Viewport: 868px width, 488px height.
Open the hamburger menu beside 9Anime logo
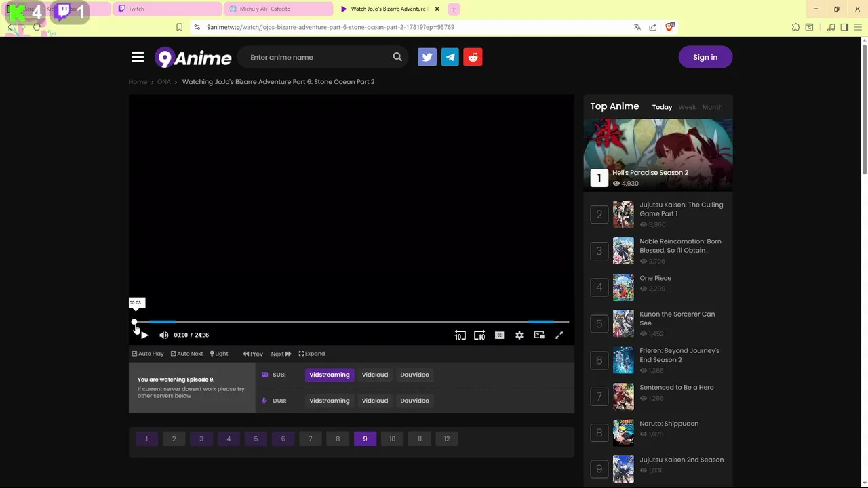[138, 57]
